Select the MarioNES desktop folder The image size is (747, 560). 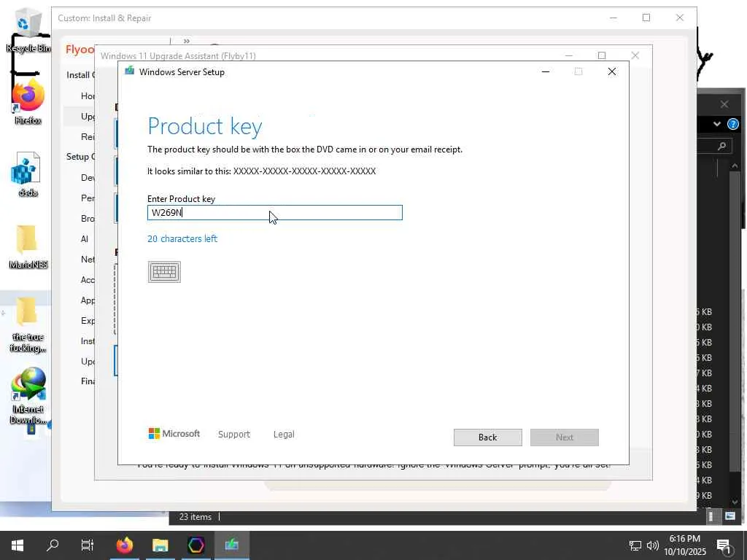tap(28, 246)
